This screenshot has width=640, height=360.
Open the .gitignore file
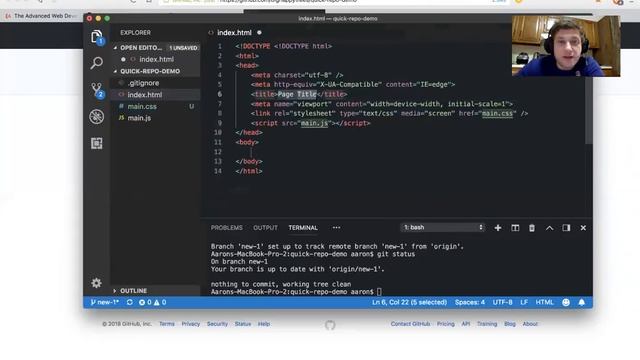click(x=143, y=83)
